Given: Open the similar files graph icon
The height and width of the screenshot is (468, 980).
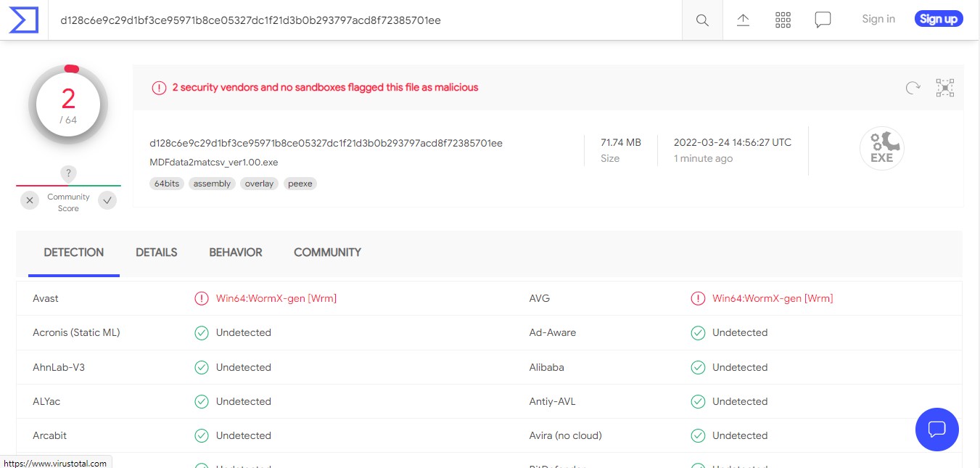Looking at the screenshot, I should [945, 88].
